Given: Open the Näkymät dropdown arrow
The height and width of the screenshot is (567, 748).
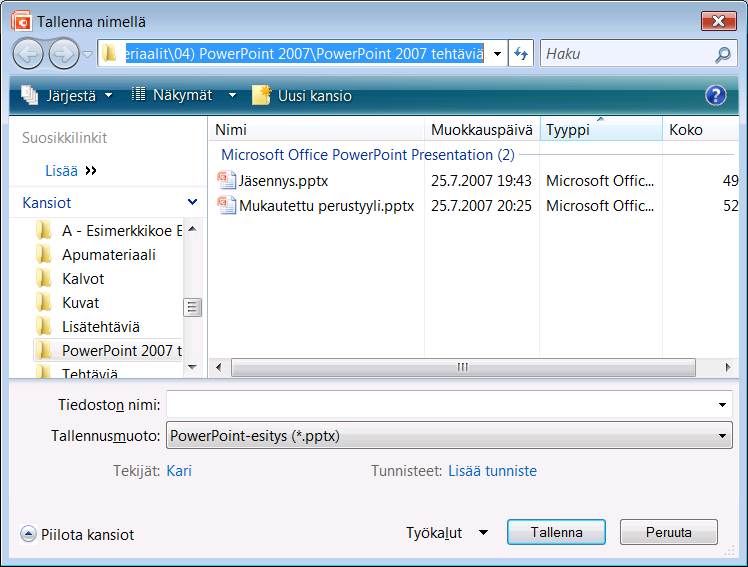Looking at the screenshot, I should coord(232,95).
